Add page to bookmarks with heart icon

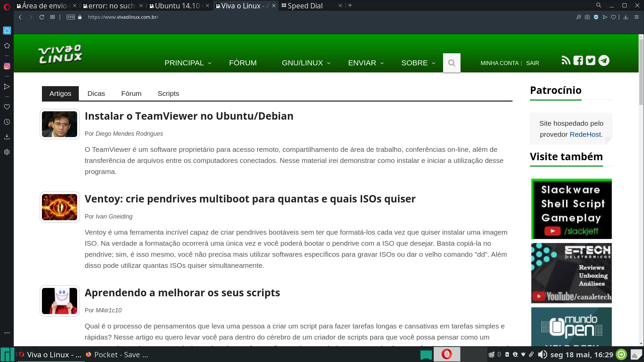(x=613, y=17)
